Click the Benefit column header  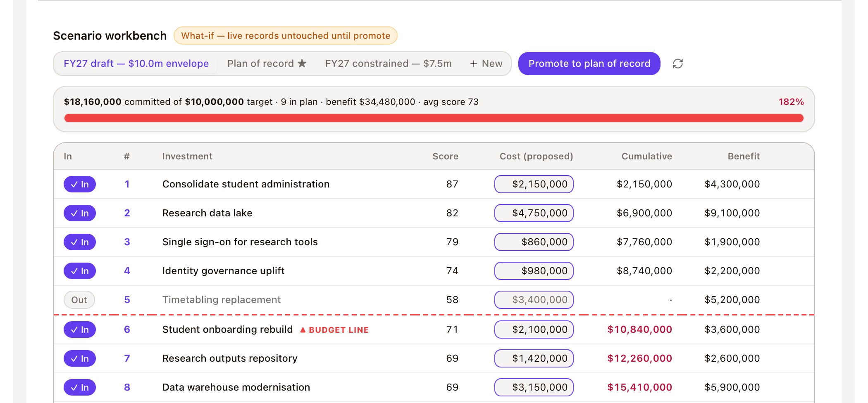click(744, 156)
